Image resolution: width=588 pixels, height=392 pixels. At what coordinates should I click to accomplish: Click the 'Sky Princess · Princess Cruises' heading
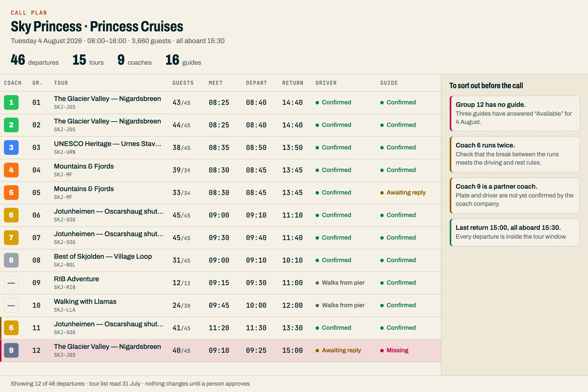(97, 26)
